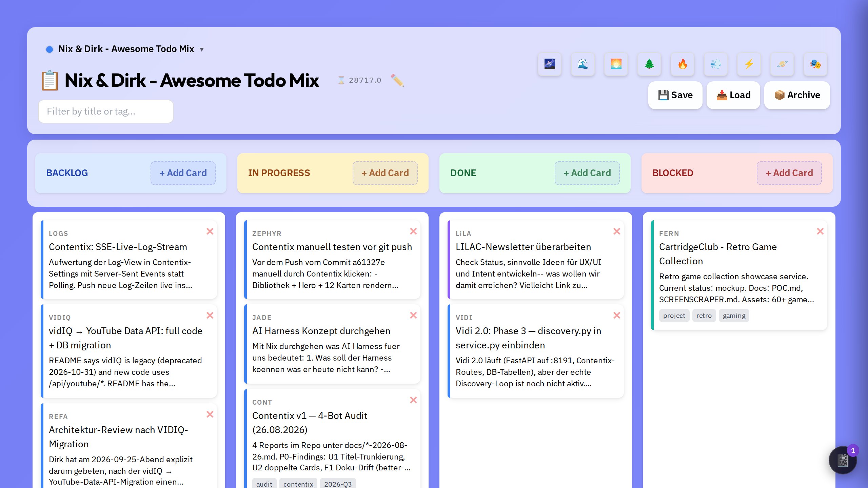This screenshot has width=868, height=488.
Task: Click the BACKLOG column header
Action: (x=67, y=173)
